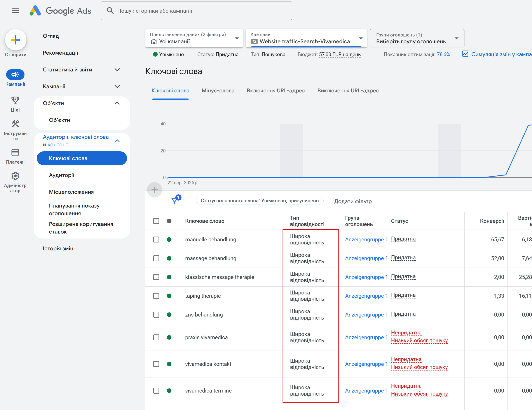The image size is (532, 410).
Task: Click the keyword filter funnel icon
Action: [174, 201]
